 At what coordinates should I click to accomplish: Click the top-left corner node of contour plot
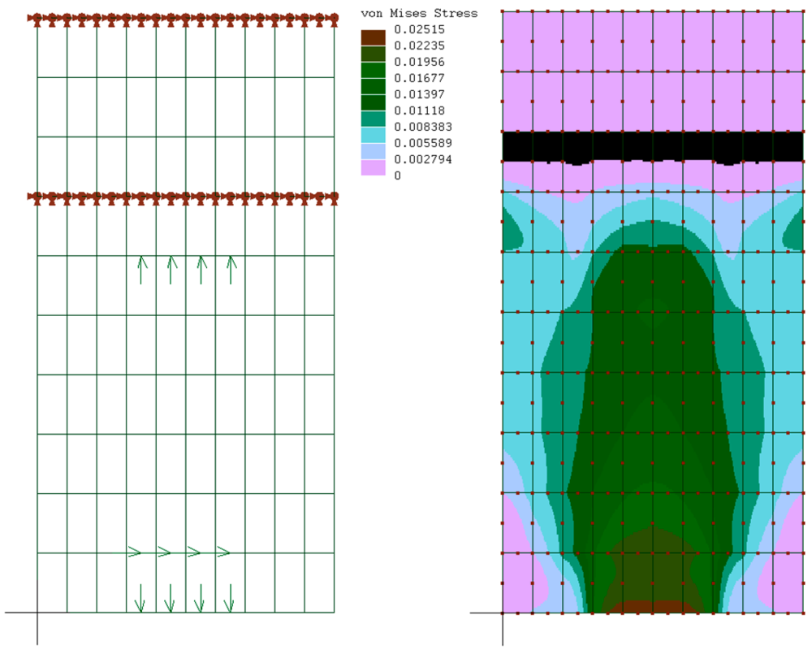coord(503,11)
